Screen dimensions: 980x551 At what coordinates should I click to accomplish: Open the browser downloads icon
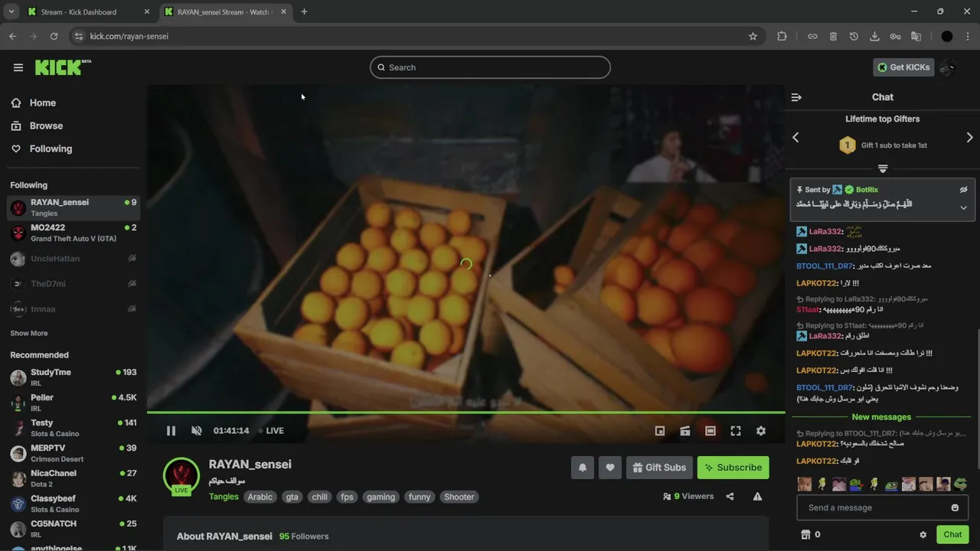pos(874,36)
